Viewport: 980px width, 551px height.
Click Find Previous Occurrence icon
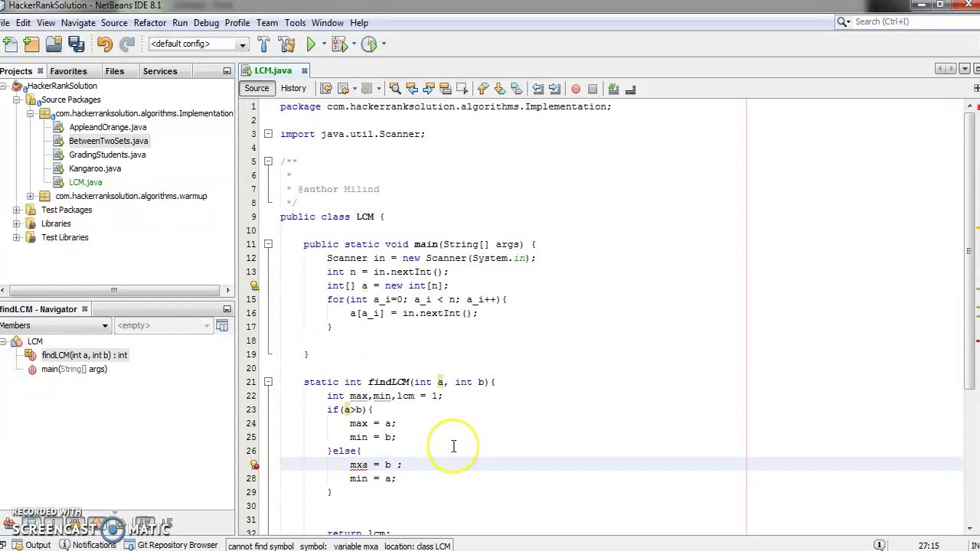412,89
